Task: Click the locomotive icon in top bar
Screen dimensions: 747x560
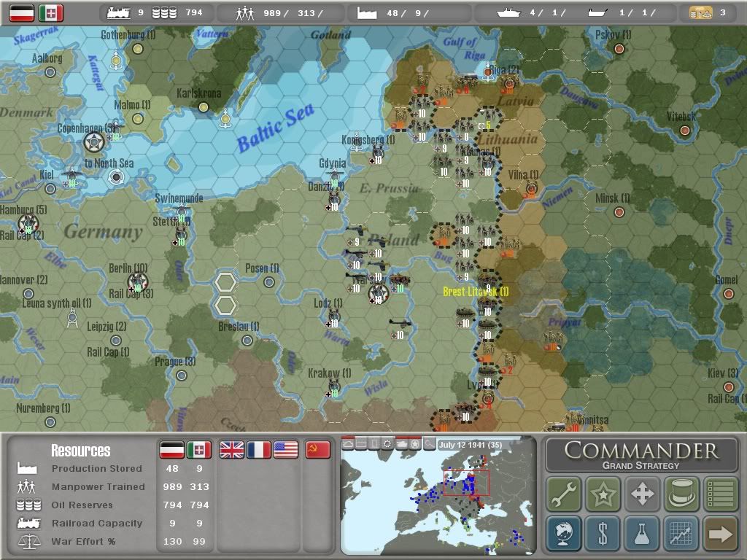Action: [x=119, y=13]
